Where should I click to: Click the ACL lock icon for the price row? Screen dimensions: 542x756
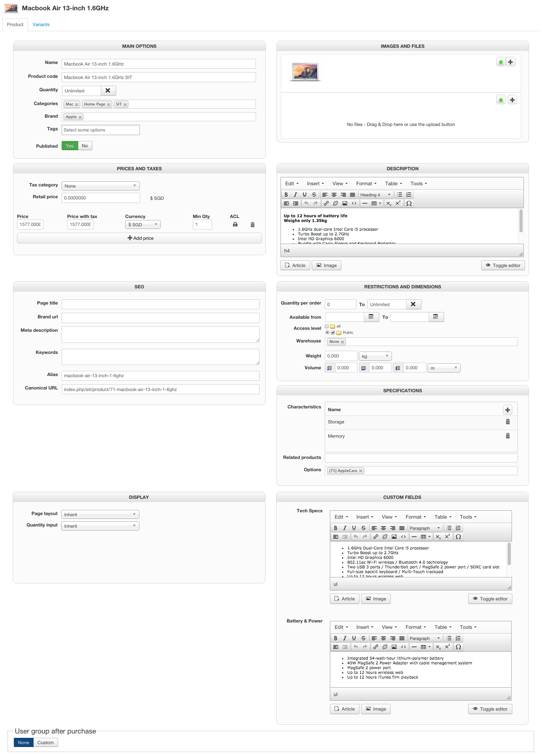235,224
